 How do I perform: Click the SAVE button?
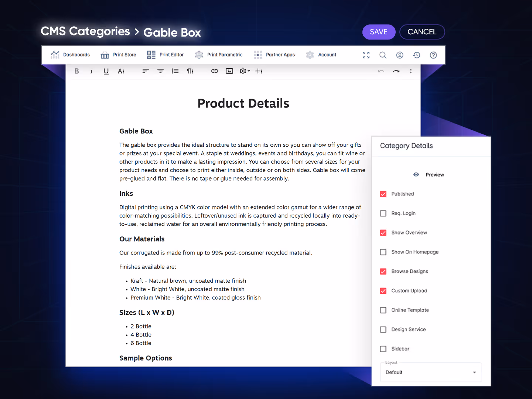pyautogui.click(x=379, y=32)
